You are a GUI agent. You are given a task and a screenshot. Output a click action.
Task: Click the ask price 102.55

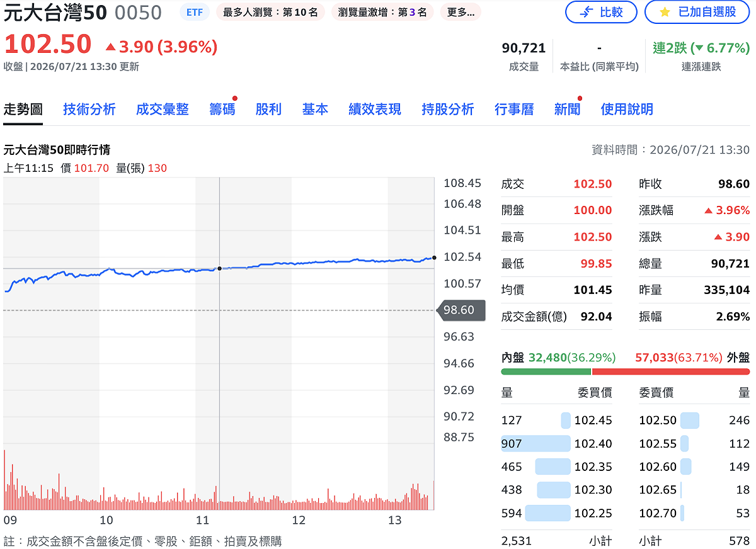(x=658, y=444)
